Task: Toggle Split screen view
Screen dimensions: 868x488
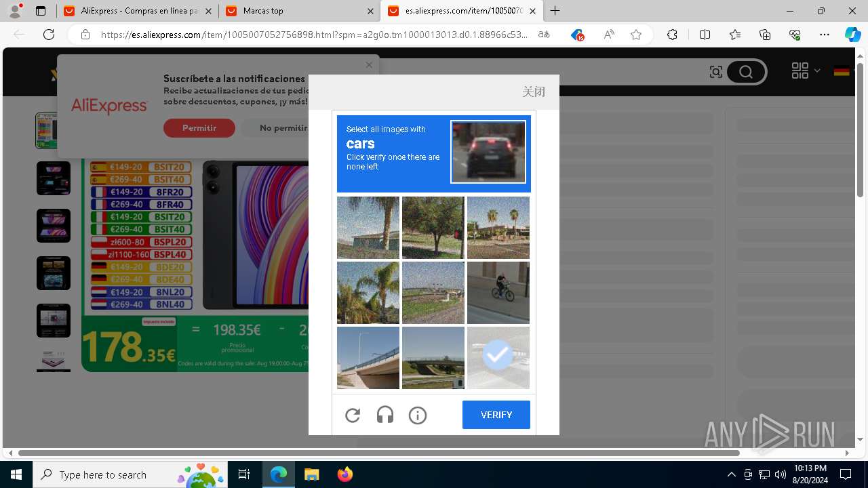Action: click(x=705, y=35)
